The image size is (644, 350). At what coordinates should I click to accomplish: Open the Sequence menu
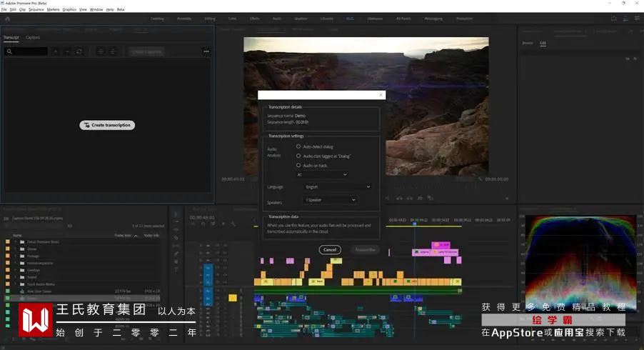tap(36, 9)
